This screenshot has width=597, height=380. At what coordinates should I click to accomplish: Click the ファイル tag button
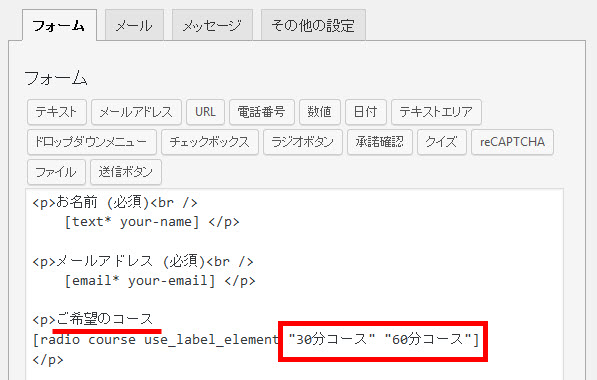click(56, 172)
